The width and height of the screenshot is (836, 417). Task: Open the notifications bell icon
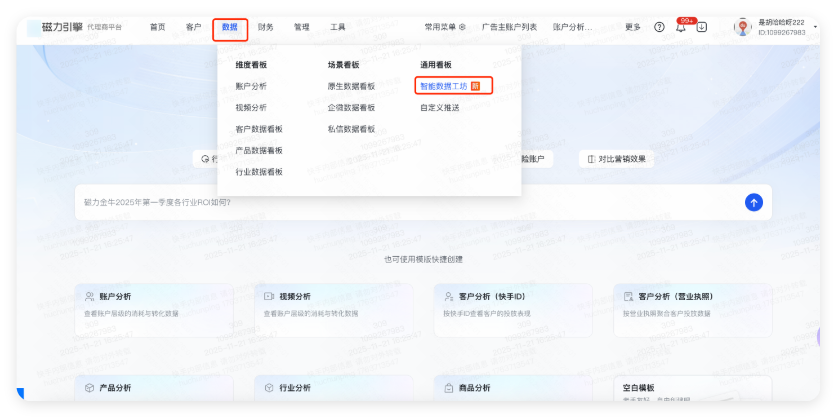click(681, 27)
